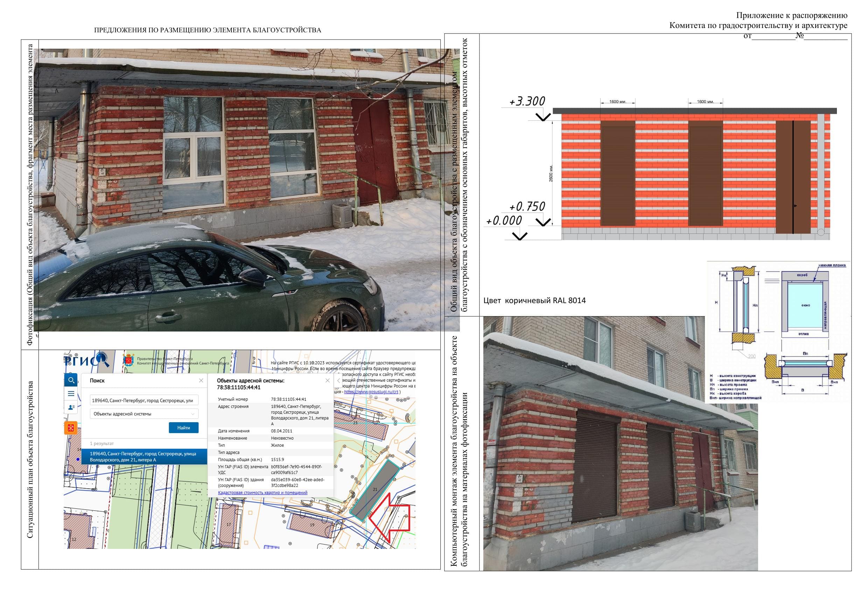Open the hamburger layers menu icon

coord(71,393)
